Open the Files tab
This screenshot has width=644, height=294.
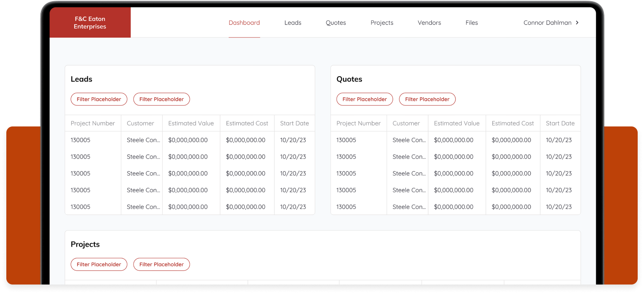click(x=471, y=23)
